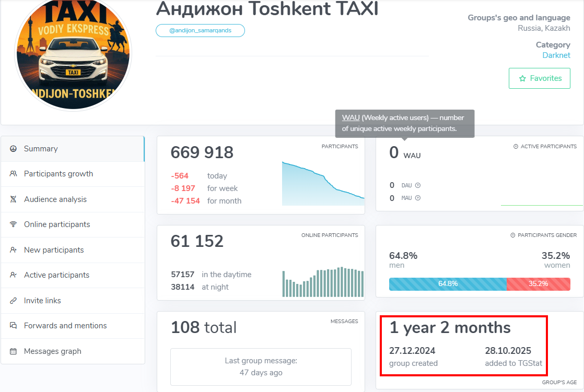Click the Invite links chain icon
This screenshot has width=584, height=392.
point(13,300)
